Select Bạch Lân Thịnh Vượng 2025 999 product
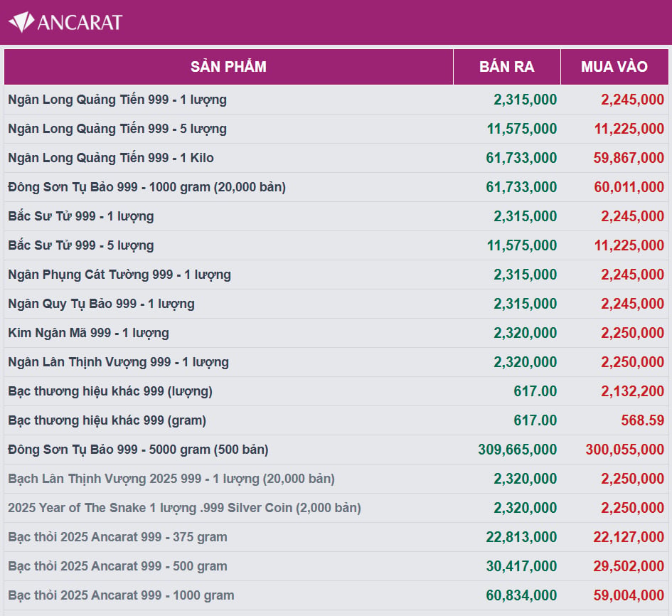The width and height of the screenshot is (672, 616). click(x=171, y=479)
